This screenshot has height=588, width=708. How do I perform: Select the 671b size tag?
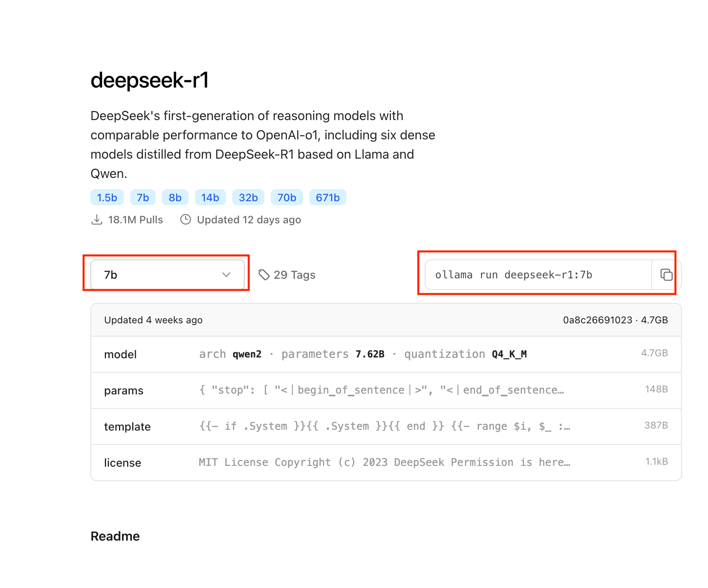coord(327,198)
